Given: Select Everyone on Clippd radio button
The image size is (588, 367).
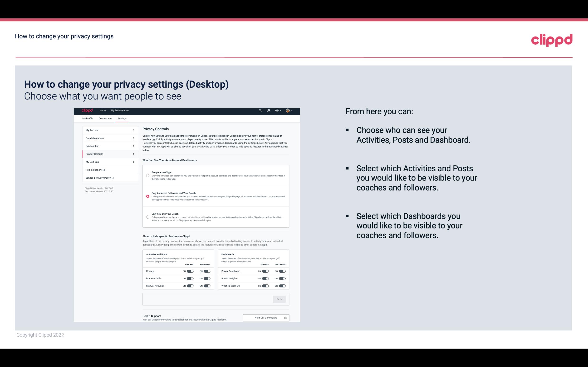Looking at the screenshot, I should point(147,175).
